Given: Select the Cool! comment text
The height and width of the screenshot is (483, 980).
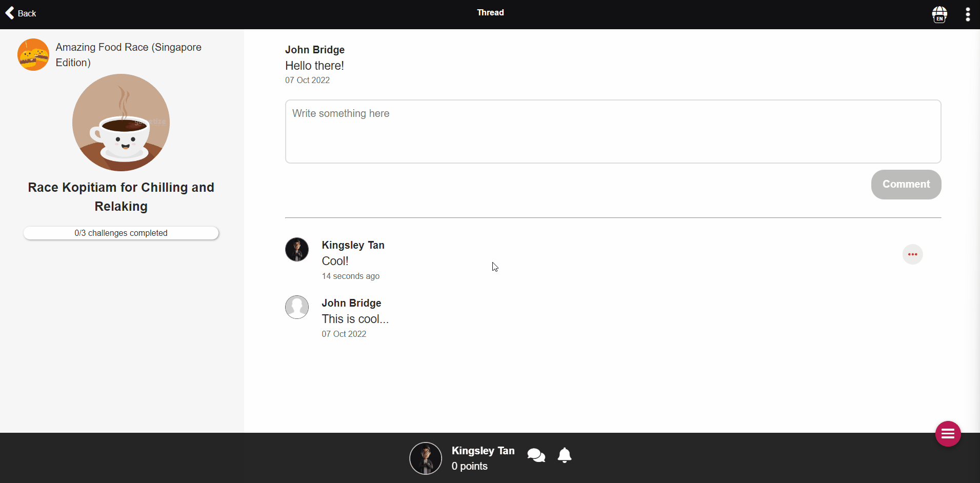Looking at the screenshot, I should point(335,261).
